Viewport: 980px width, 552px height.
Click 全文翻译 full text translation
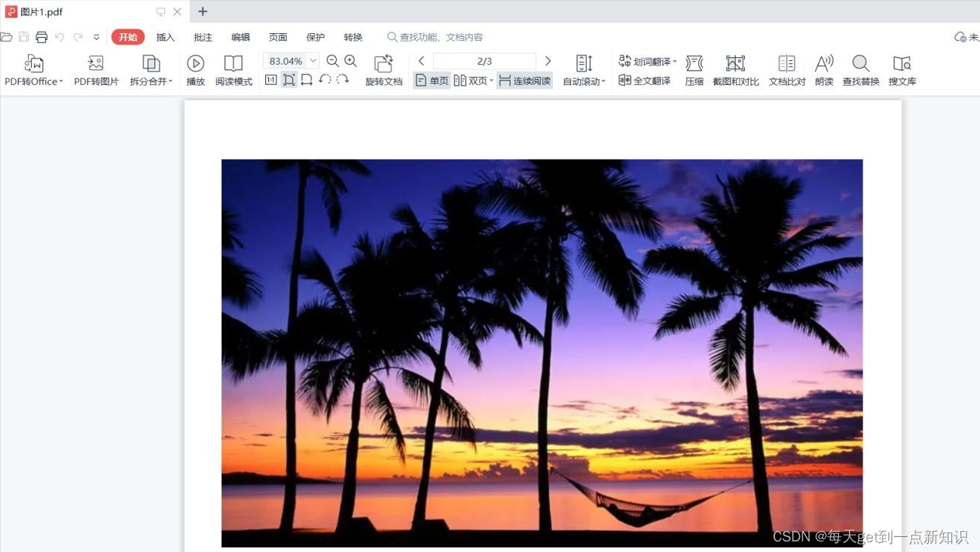pos(644,81)
